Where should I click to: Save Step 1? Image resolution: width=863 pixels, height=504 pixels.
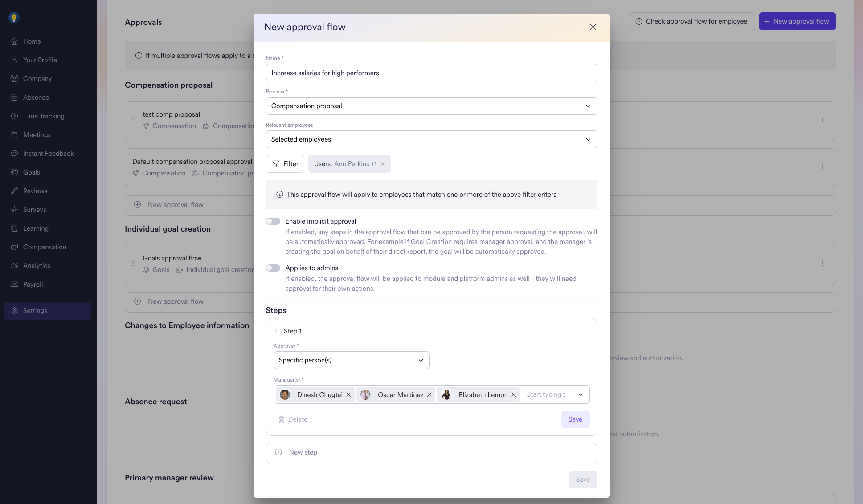click(x=575, y=419)
